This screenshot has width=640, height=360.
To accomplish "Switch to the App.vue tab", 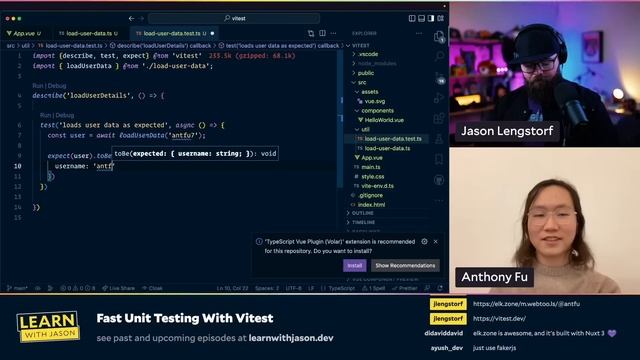I will 24,33.
